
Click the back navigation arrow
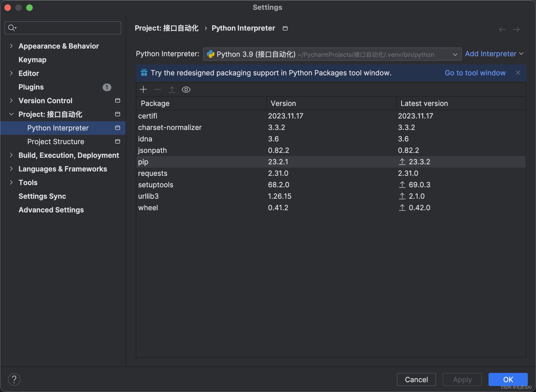pos(502,29)
